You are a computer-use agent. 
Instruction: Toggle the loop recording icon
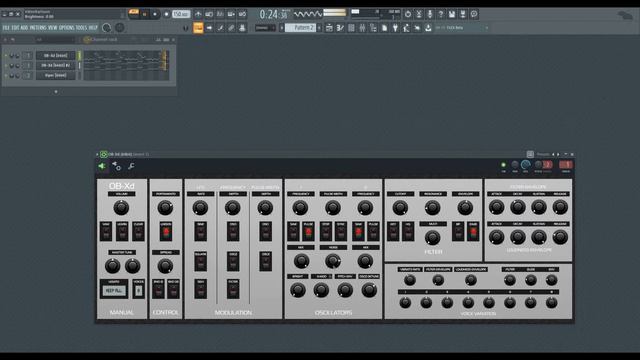click(242, 14)
